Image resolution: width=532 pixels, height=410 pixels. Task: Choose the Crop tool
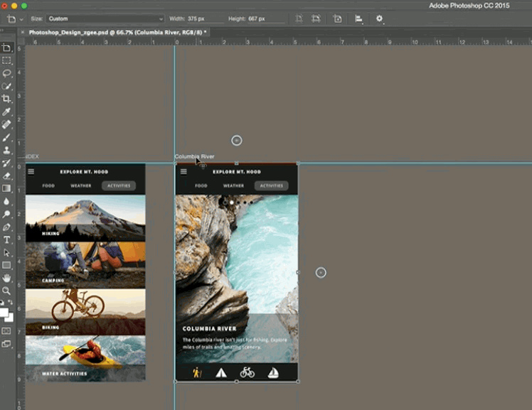click(7, 99)
